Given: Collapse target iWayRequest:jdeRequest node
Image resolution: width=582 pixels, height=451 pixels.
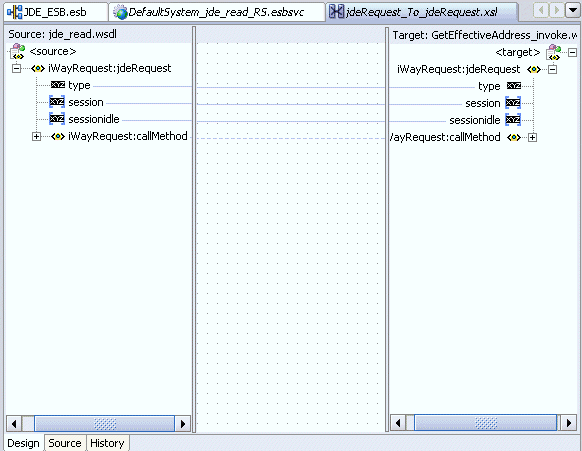Looking at the screenshot, I should click(x=553, y=69).
